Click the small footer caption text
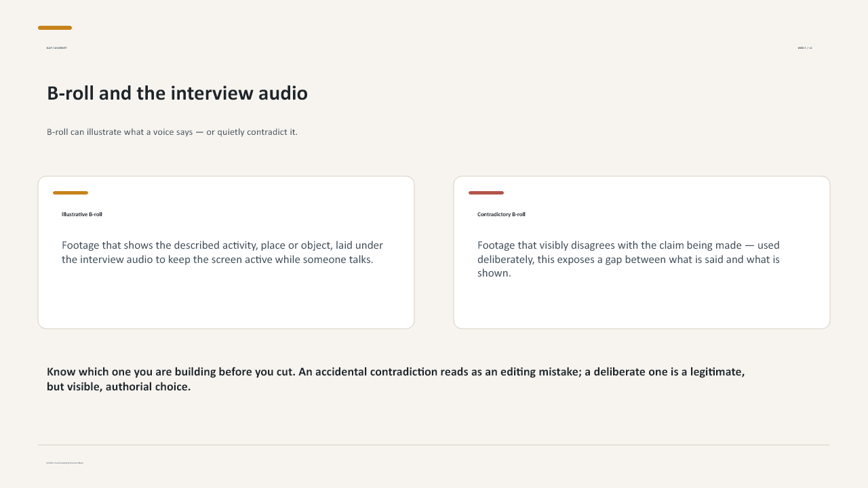The width and height of the screenshot is (868, 488). click(x=65, y=463)
